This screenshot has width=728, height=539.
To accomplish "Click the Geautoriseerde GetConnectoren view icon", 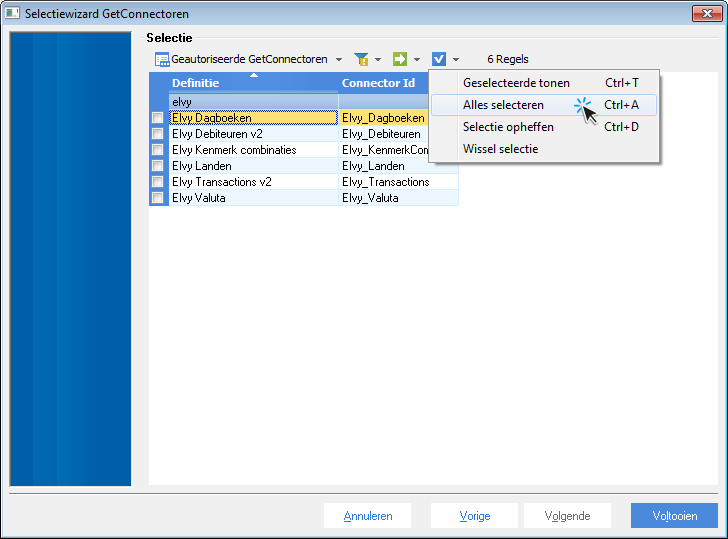I will (161, 60).
